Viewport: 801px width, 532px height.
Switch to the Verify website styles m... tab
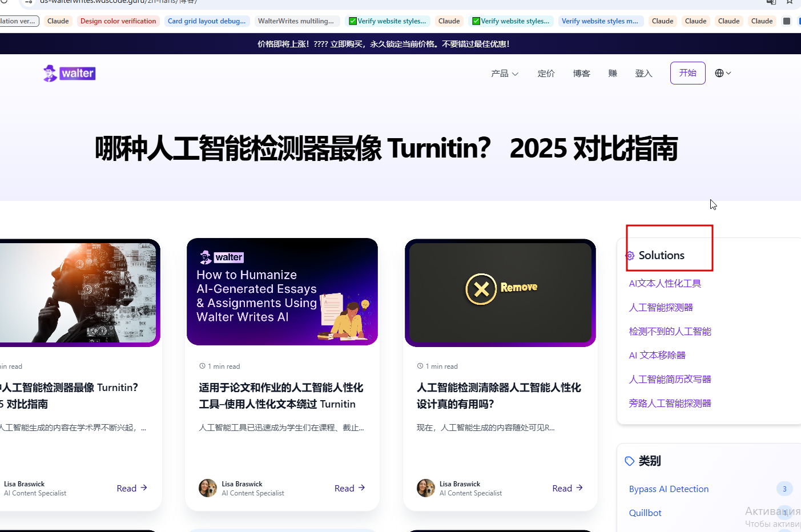(600, 21)
